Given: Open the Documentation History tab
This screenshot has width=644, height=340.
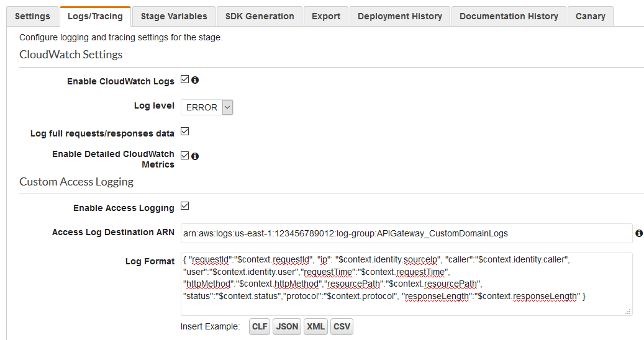Looking at the screenshot, I should tap(509, 16).
